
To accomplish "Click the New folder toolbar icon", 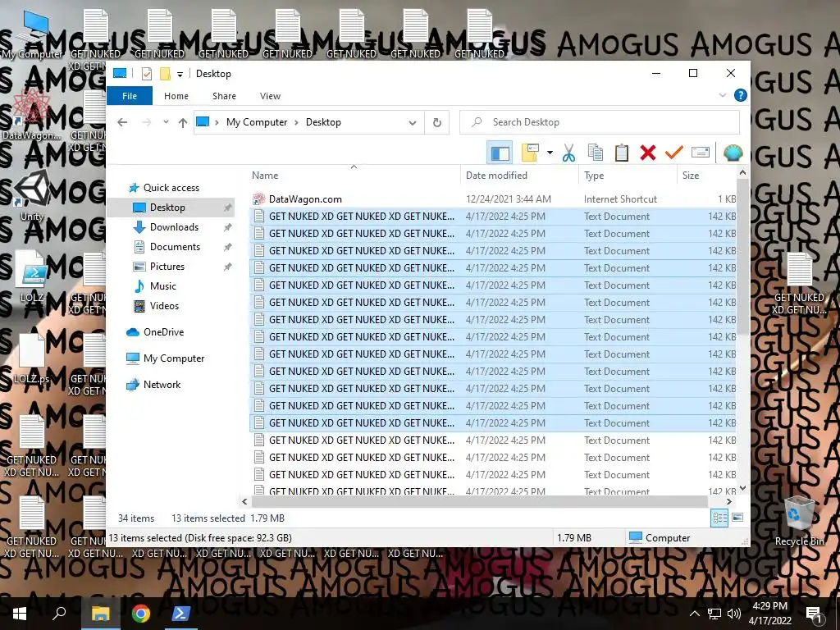I will (530, 153).
